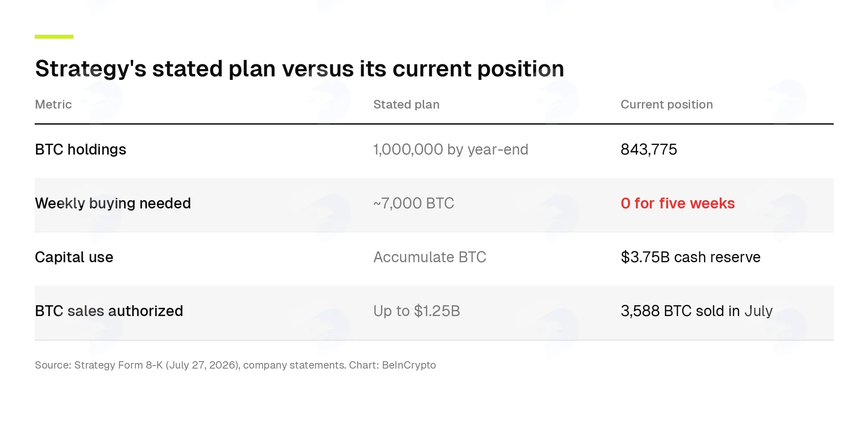Click the 3,588 BTC sold in July cell
868x422 pixels.
697,311
